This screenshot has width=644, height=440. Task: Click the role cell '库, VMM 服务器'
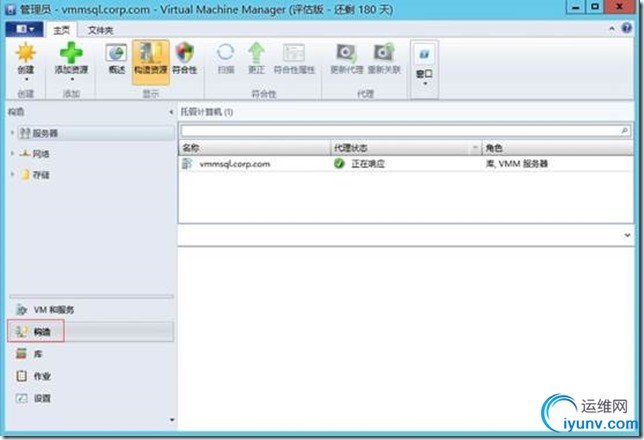(x=517, y=164)
